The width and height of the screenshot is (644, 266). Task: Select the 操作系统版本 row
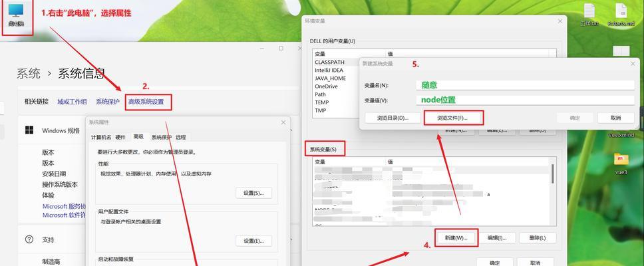[x=60, y=184]
